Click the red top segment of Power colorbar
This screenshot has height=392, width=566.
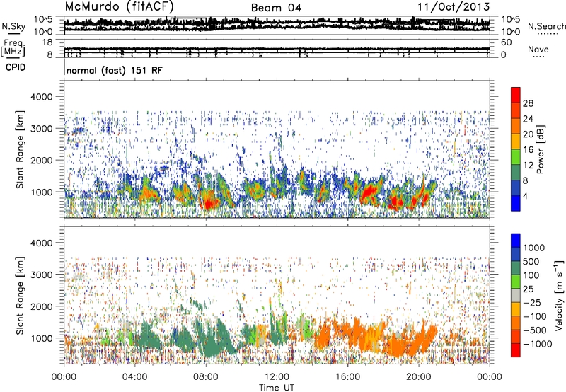pos(516,95)
